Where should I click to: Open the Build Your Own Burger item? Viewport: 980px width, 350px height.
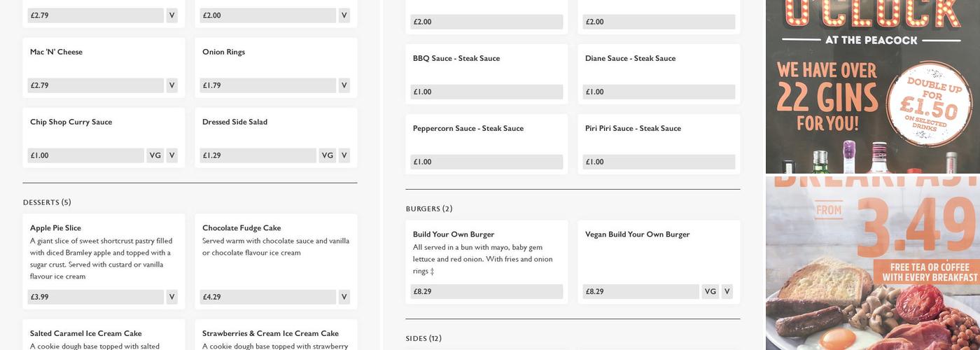coord(454,234)
